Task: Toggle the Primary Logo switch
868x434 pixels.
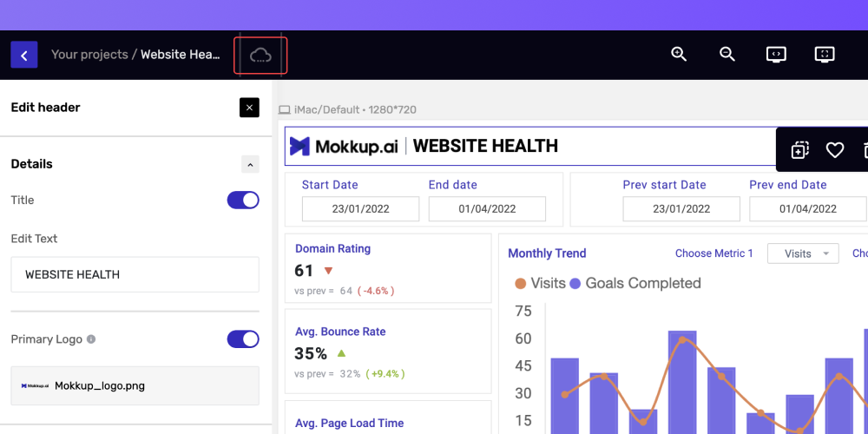Action: pyautogui.click(x=243, y=339)
